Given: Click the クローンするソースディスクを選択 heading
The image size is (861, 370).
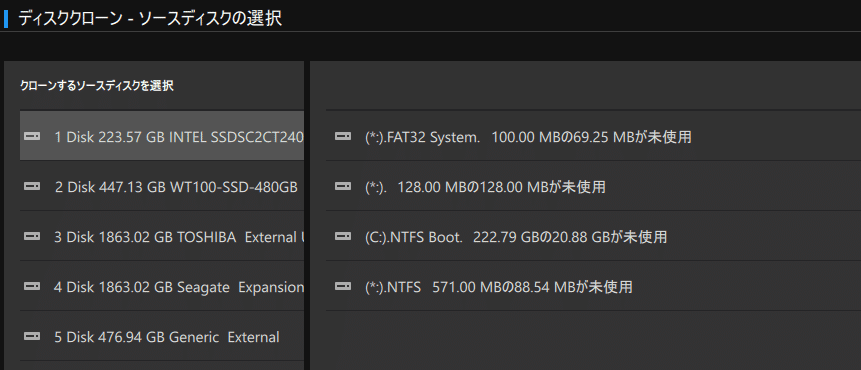Looking at the screenshot, I should (97, 86).
